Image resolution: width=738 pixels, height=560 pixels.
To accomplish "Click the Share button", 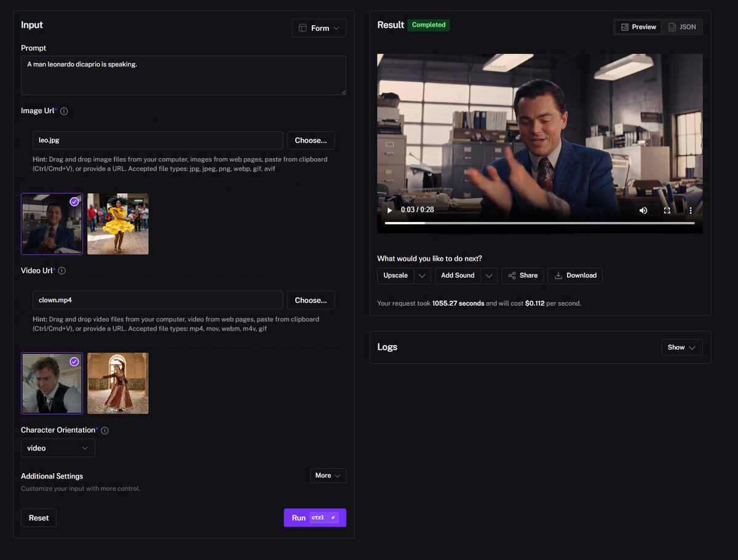I will (522, 275).
